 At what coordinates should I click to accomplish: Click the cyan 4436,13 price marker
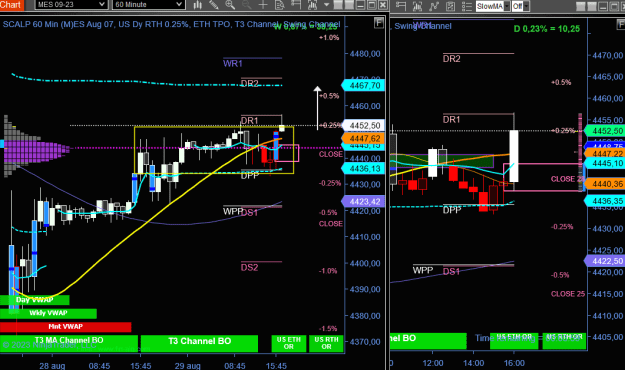point(363,169)
